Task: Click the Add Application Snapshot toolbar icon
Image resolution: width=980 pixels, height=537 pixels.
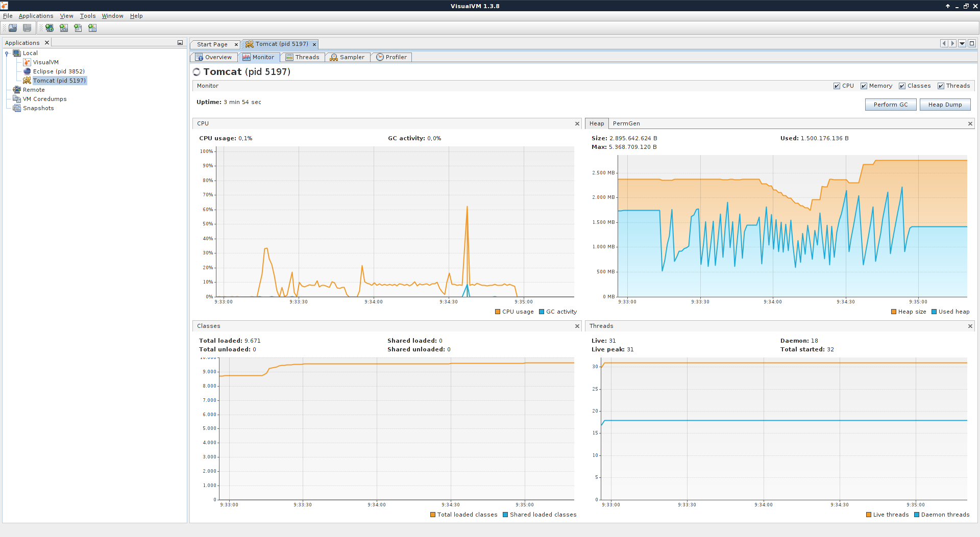Action: click(92, 28)
